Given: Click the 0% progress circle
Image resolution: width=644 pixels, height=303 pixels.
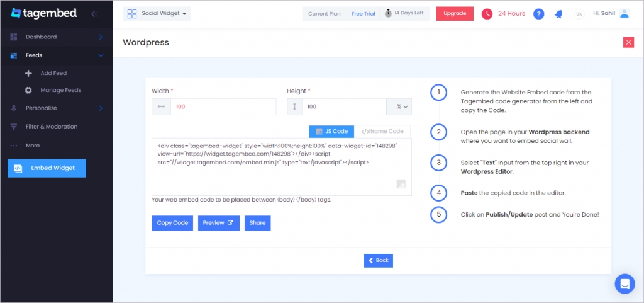Looking at the screenshot, I should [x=579, y=14].
